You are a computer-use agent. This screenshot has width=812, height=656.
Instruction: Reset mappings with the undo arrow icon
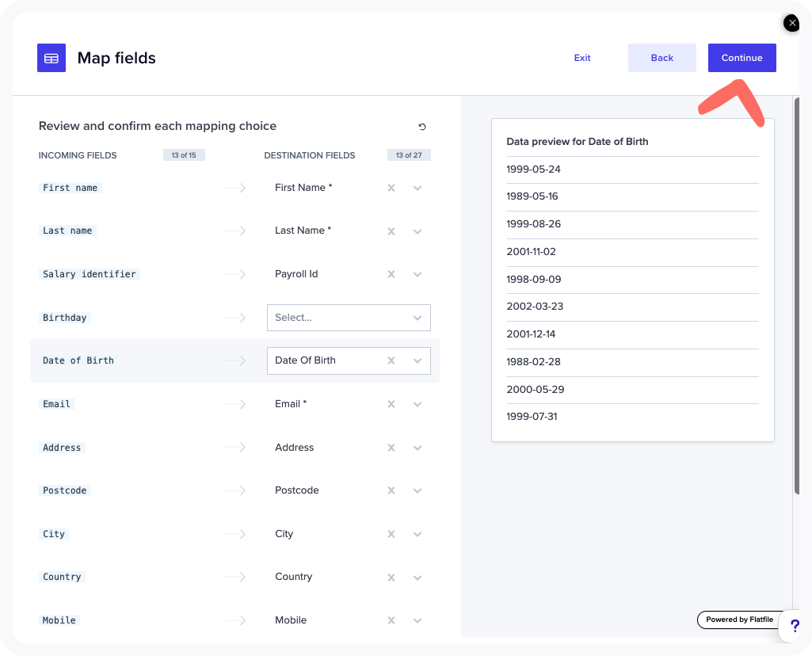pyautogui.click(x=422, y=126)
